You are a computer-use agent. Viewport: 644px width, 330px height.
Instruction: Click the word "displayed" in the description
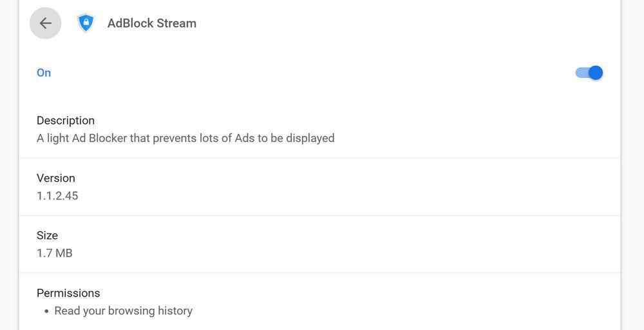pos(310,138)
